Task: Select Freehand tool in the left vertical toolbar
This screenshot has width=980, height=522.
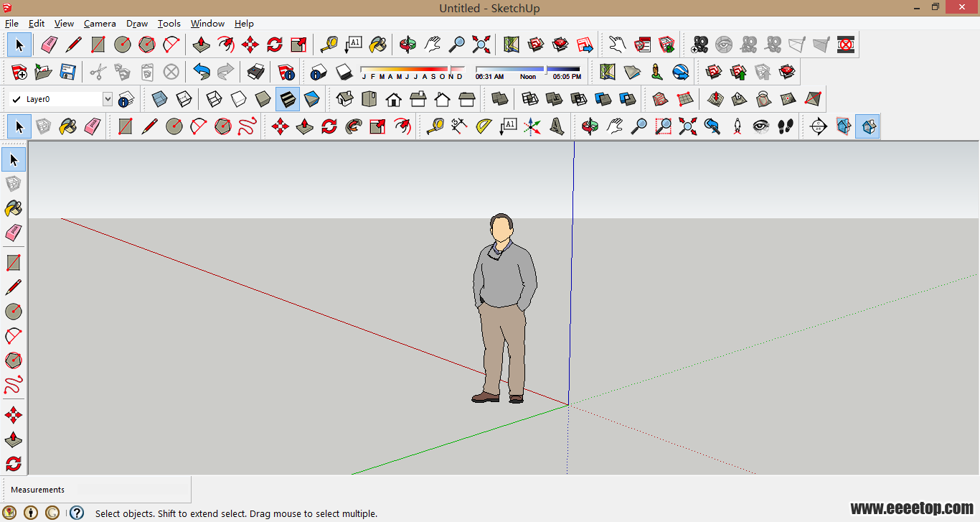Action: [14, 384]
